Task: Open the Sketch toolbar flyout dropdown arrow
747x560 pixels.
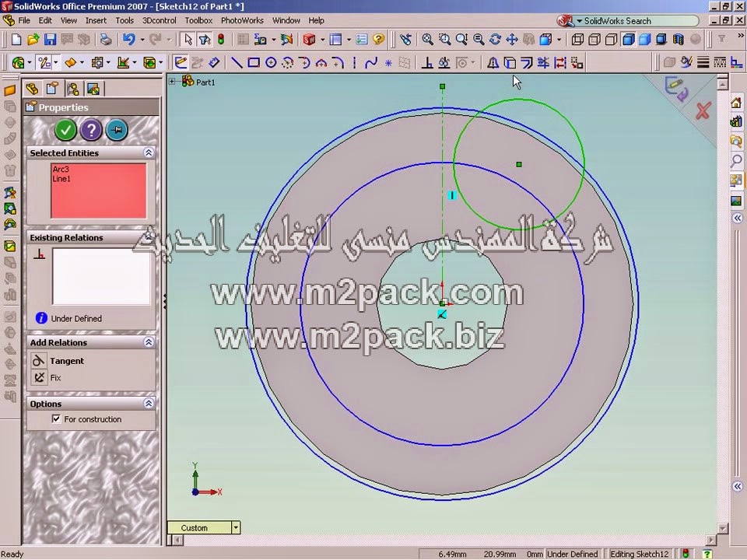Action: pyautogui.click(x=56, y=62)
